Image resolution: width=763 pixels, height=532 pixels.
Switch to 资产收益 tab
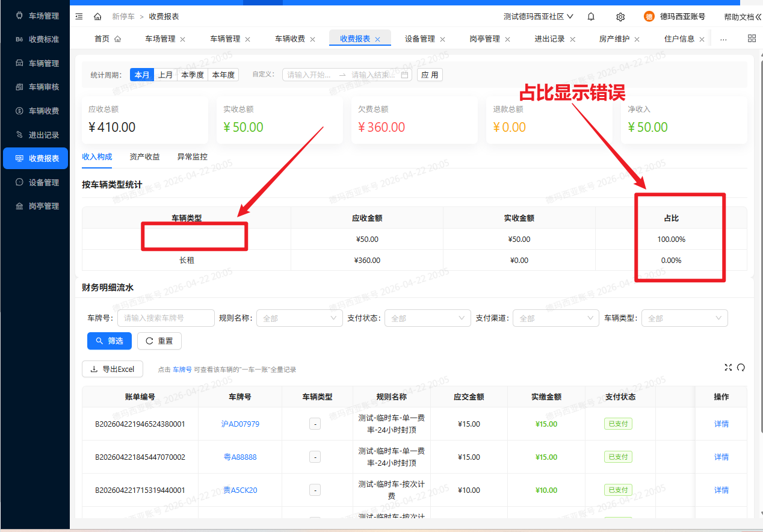coord(144,156)
